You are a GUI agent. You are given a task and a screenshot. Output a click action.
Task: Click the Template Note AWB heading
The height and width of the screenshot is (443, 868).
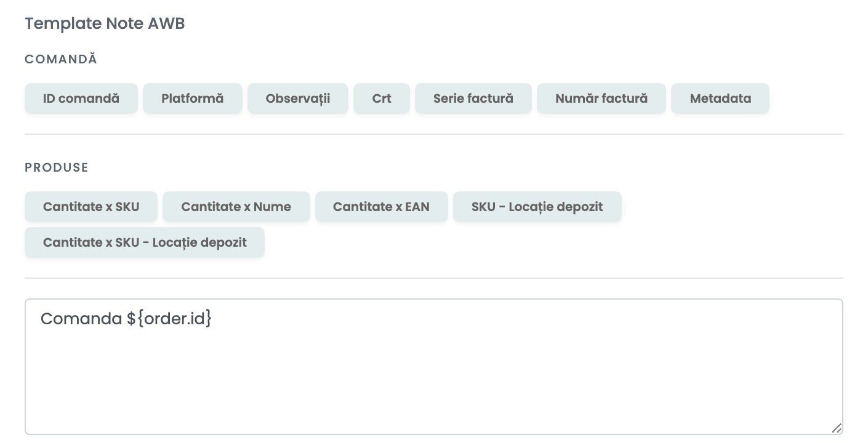pyautogui.click(x=105, y=23)
